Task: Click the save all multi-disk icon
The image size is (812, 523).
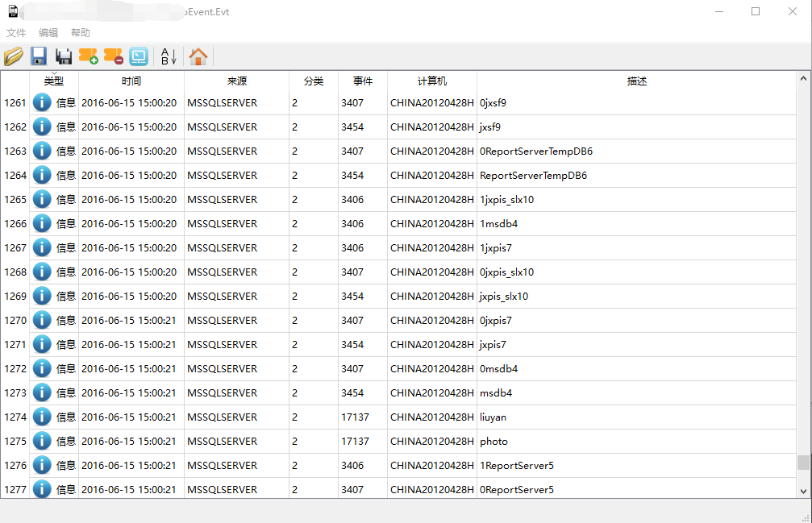Action: point(64,56)
